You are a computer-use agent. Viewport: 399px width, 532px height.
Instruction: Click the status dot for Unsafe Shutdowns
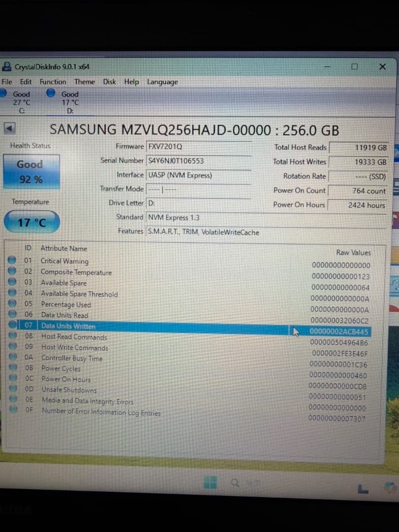pos(13,389)
